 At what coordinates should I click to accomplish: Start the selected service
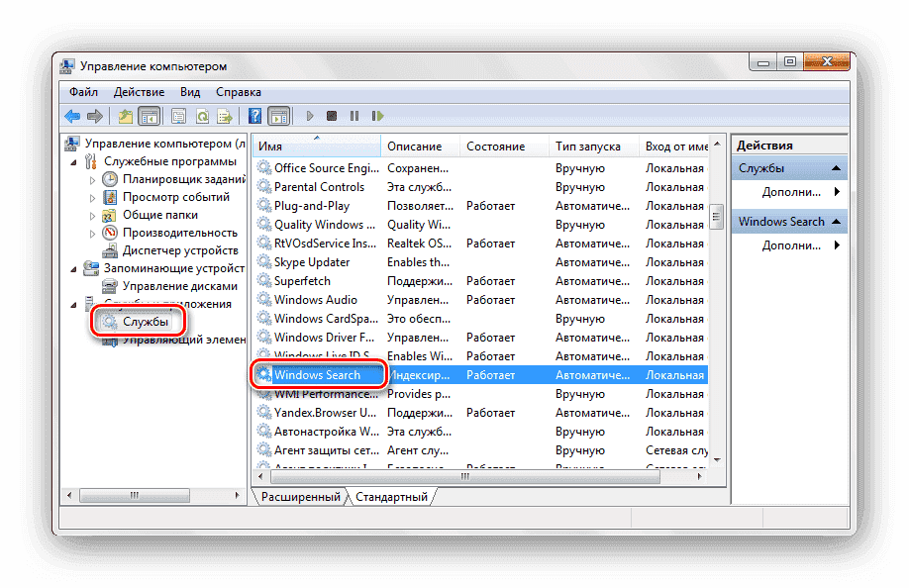pos(310,116)
